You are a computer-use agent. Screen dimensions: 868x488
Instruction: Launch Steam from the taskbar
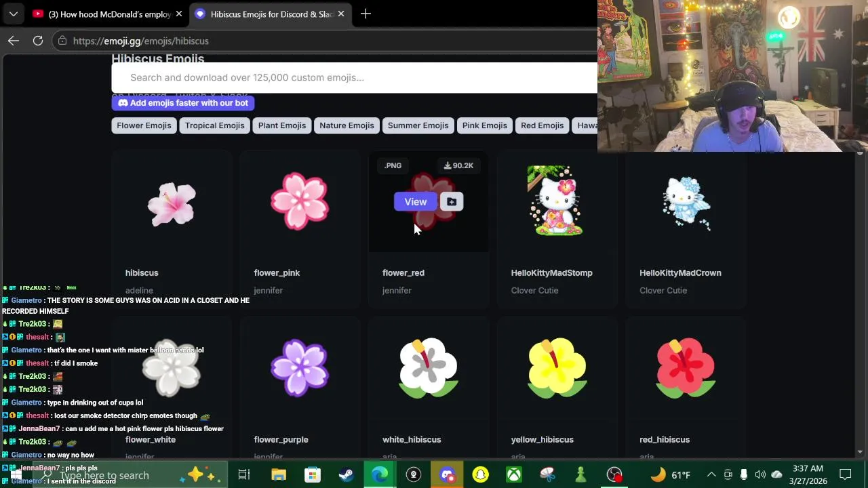pyautogui.click(x=346, y=474)
